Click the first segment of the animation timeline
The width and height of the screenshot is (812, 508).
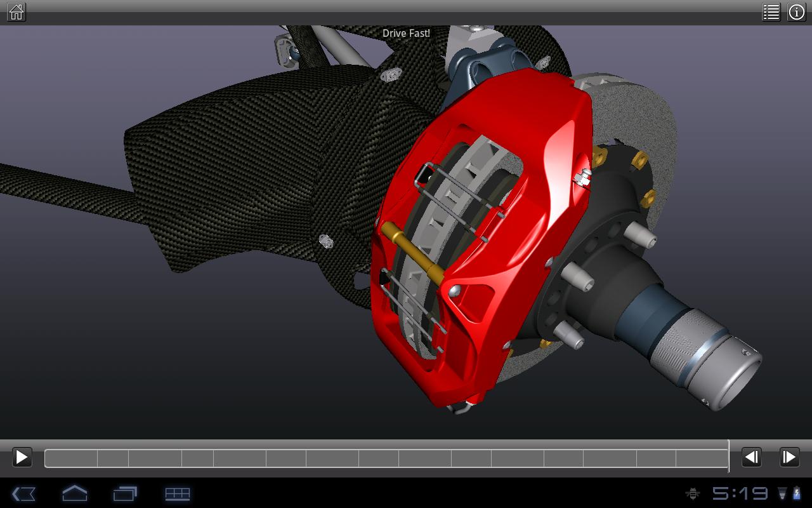coord(71,458)
